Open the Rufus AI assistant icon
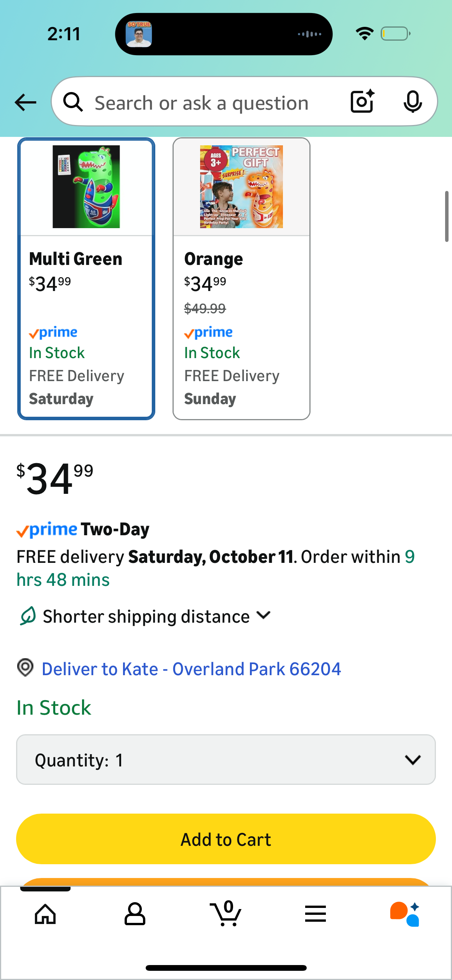The height and width of the screenshot is (980, 452). 405,914
